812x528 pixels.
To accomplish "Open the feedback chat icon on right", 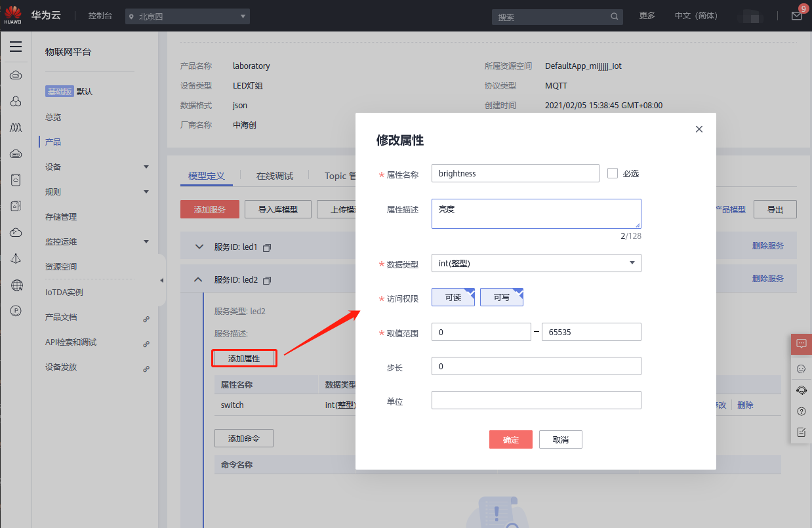I will pos(801,344).
